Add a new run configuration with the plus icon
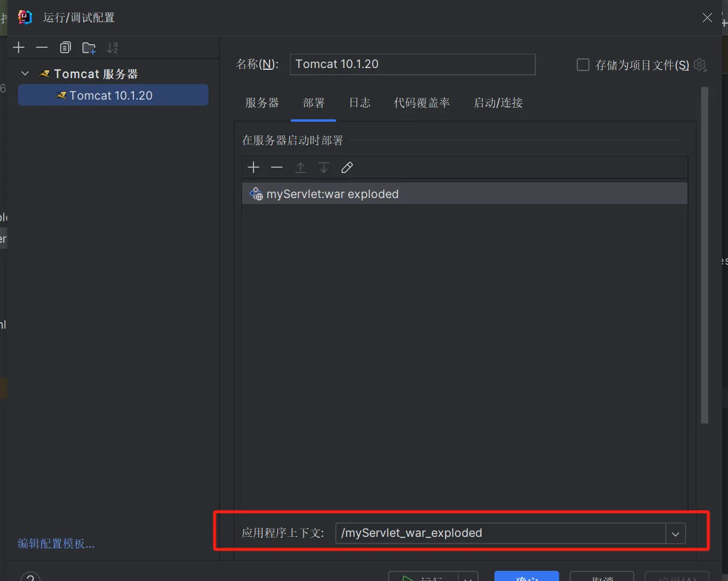This screenshot has height=581, width=728. [18, 48]
